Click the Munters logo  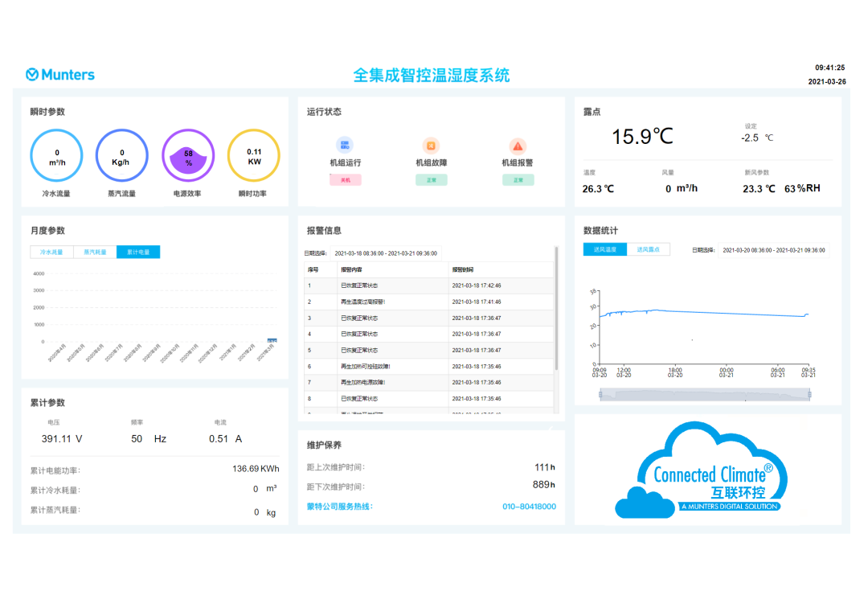coord(60,75)
